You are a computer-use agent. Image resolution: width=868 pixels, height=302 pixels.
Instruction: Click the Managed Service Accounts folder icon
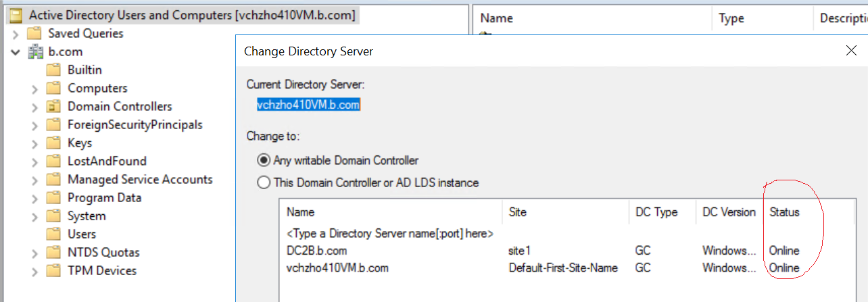coord(54,179)
